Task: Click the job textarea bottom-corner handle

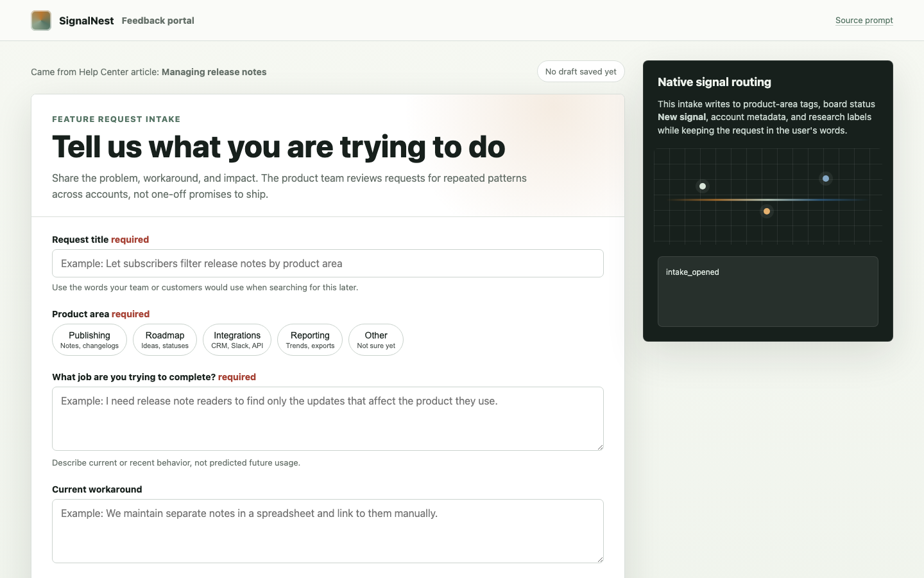Action: pos(600,447)
